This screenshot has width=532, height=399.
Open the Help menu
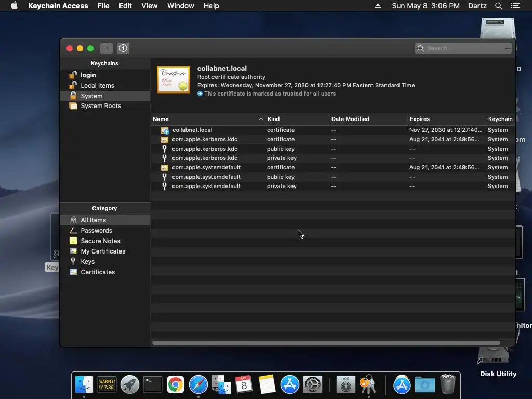tap(211, 6)
